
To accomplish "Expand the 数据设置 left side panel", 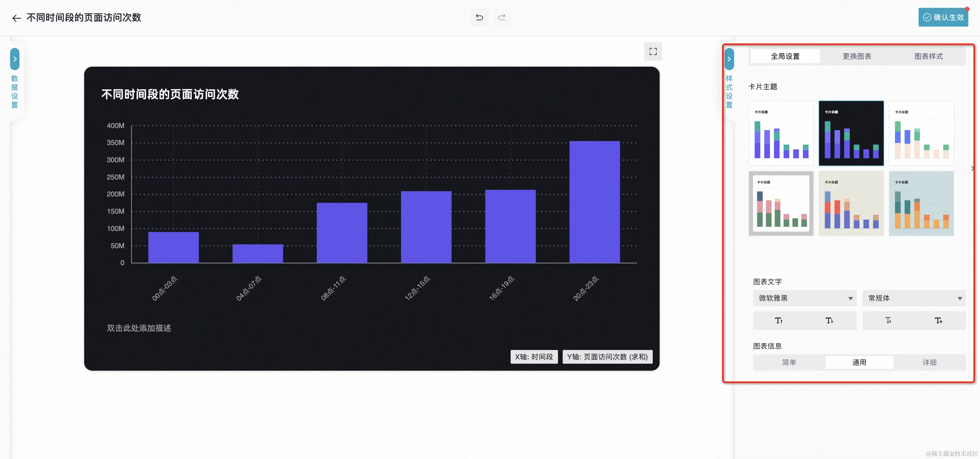I will click(15, 59).
